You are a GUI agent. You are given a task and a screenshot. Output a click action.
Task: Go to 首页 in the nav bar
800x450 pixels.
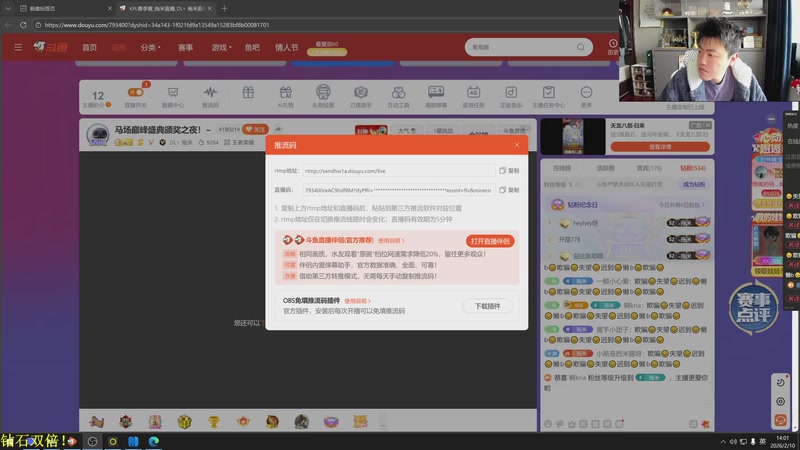89,47
